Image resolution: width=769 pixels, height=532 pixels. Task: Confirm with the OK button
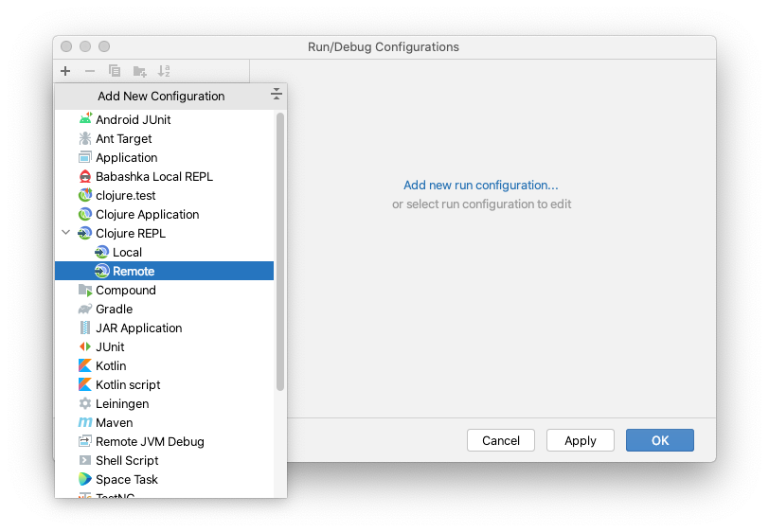(x=660, y=440)
